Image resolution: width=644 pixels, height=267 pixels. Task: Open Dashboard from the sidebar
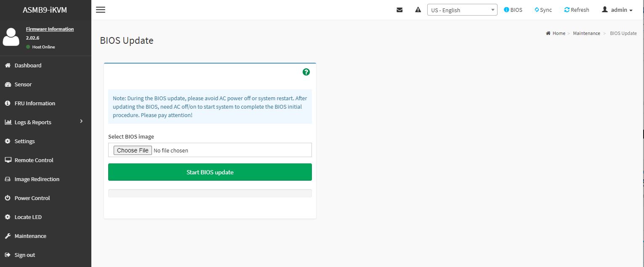coord(28,65)
